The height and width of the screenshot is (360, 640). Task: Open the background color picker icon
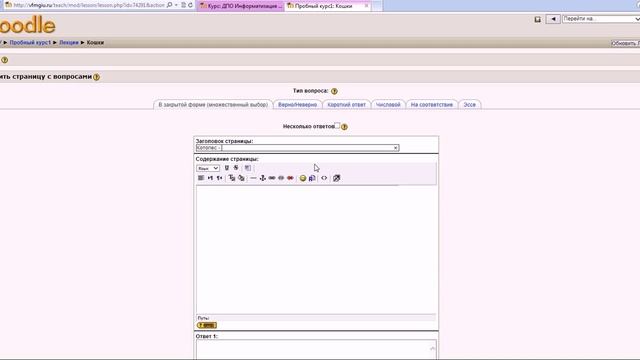click(241, 178)
